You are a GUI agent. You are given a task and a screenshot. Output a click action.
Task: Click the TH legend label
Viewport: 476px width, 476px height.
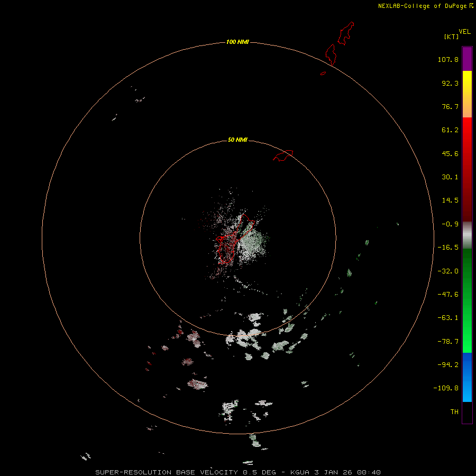point(454,411)
